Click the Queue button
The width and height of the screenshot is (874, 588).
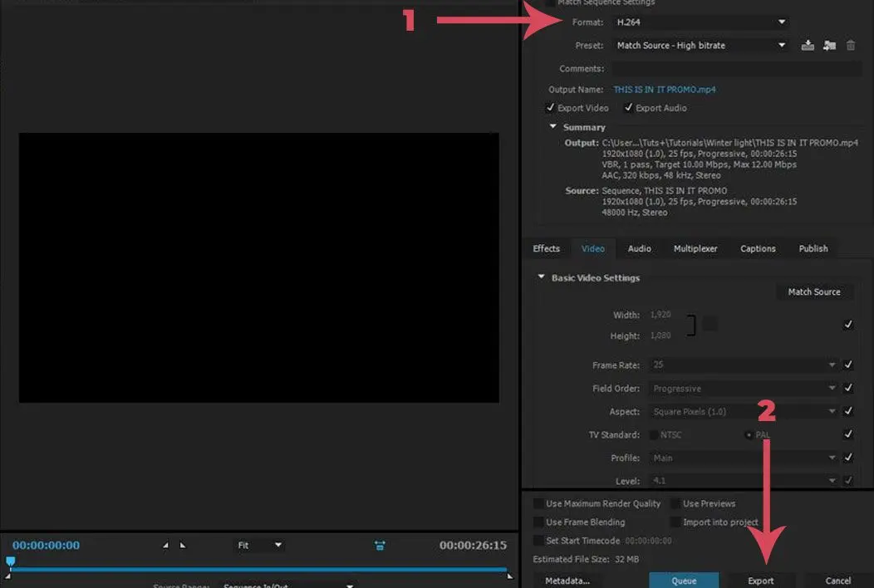[x=684, y=581]
